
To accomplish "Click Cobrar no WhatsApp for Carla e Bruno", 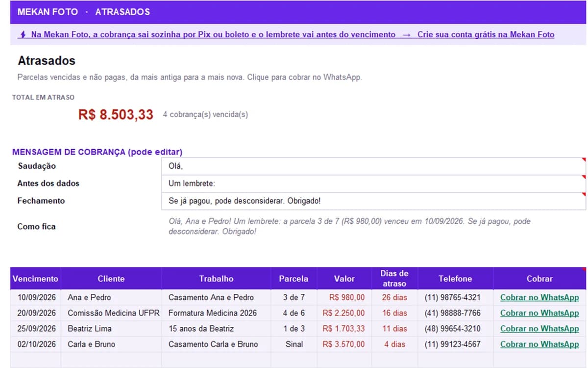I will [x=539, y=344].
